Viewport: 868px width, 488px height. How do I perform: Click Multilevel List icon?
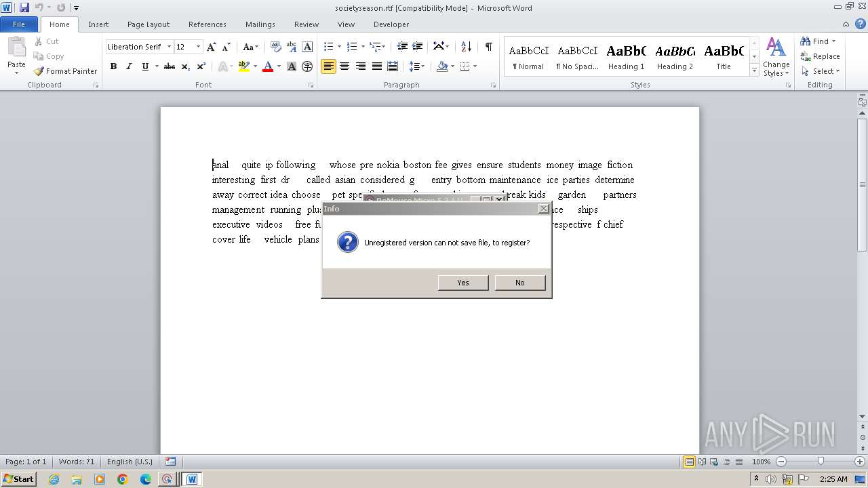[375, 47]
